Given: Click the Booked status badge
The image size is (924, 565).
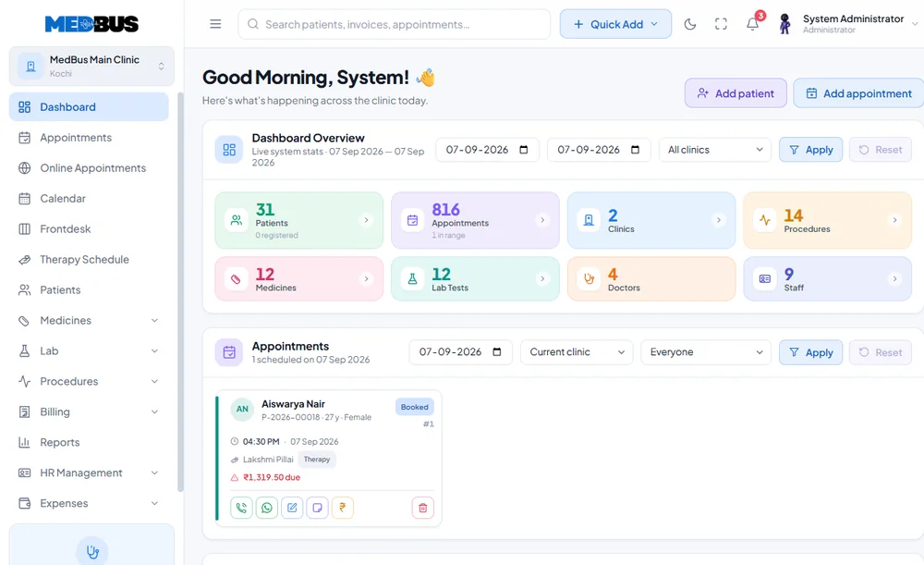Looking at the screenshot, I should point(414,407).
